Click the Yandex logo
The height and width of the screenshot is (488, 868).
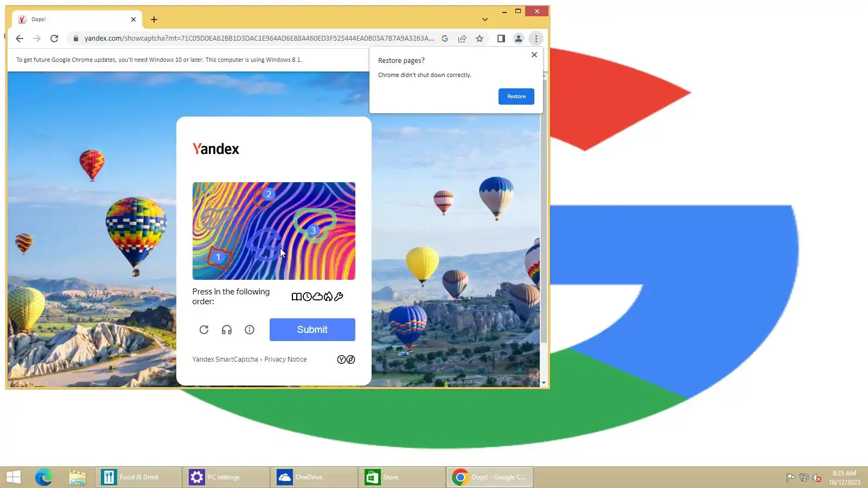point(216,149)
